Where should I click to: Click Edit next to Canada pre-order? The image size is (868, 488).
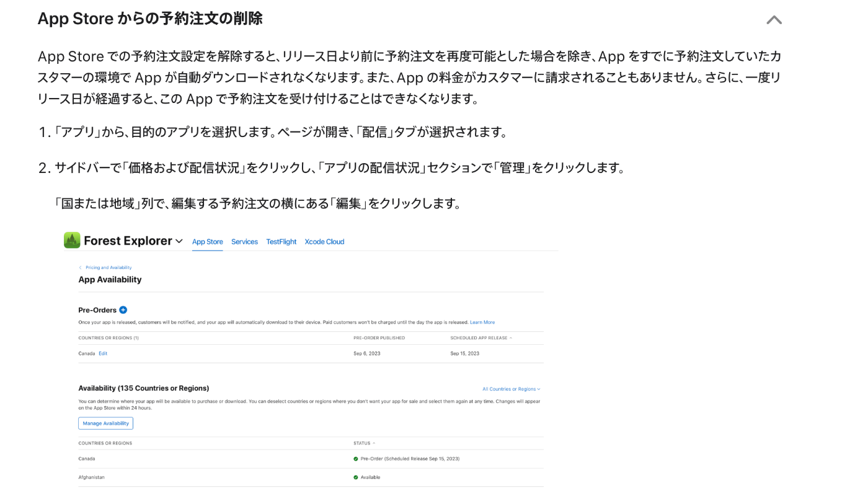[103, 353]
